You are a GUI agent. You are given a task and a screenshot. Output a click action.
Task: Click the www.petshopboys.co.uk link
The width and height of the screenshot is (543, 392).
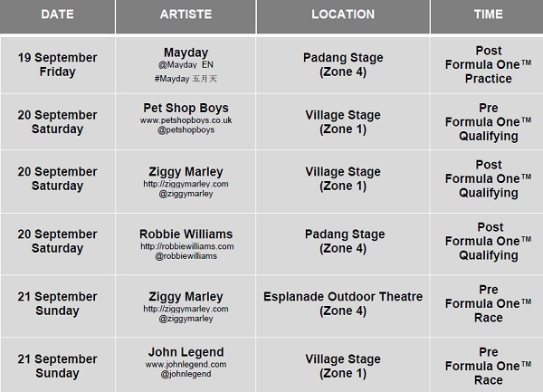(x=186, y=120)
